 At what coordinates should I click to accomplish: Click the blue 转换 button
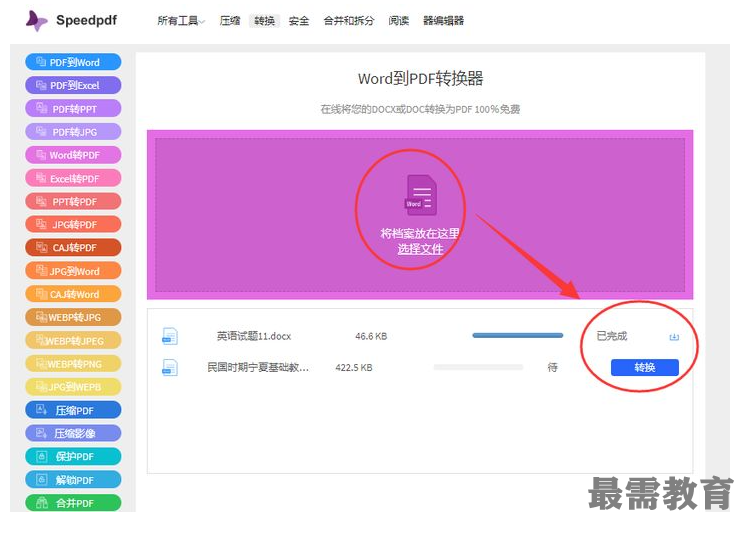[x=645, y=367]
